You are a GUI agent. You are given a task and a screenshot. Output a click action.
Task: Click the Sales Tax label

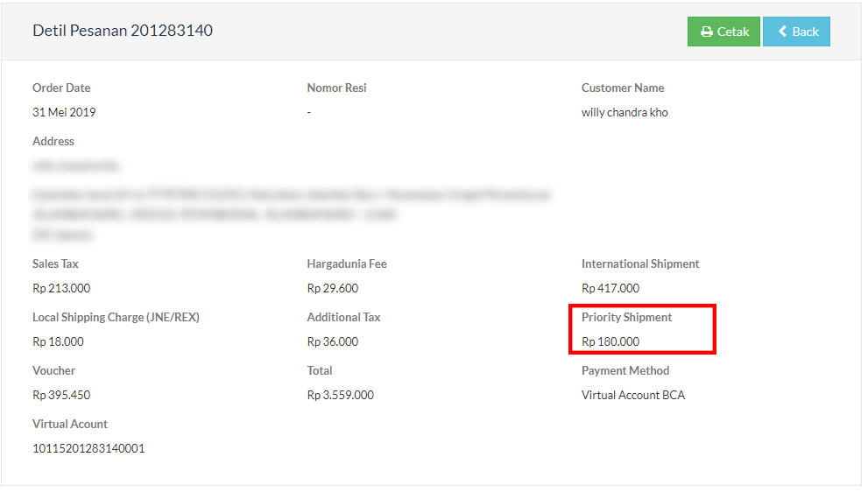[55, 264]
